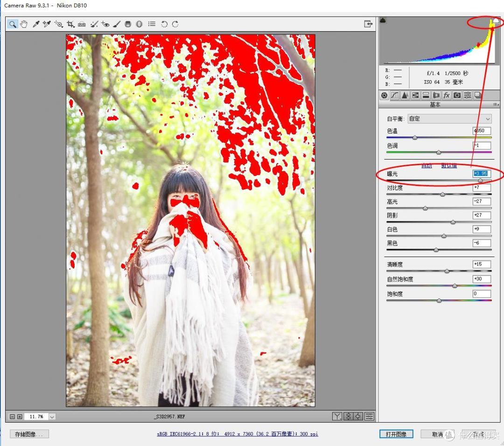Click the color temperature slider handle

tap(415, 138)
